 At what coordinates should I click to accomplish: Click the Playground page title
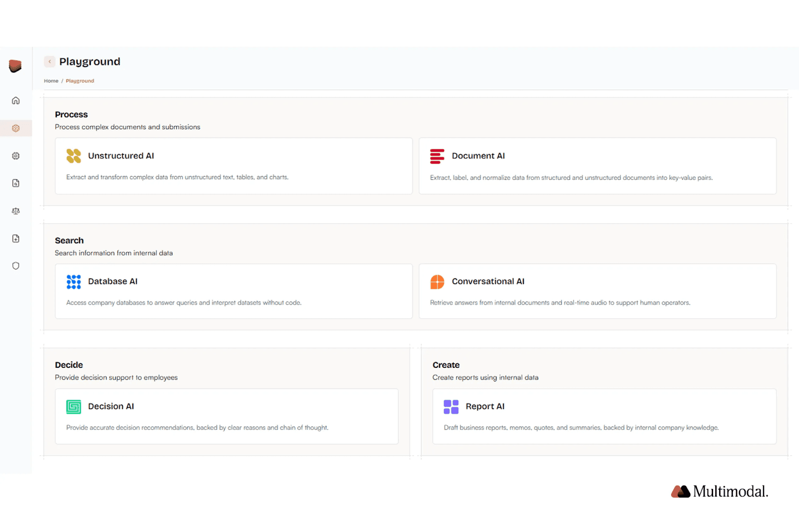(x=90, y=61)
